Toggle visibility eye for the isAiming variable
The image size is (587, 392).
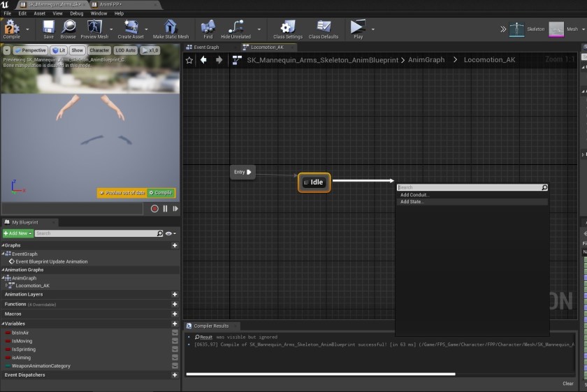[x=175, y=358]
